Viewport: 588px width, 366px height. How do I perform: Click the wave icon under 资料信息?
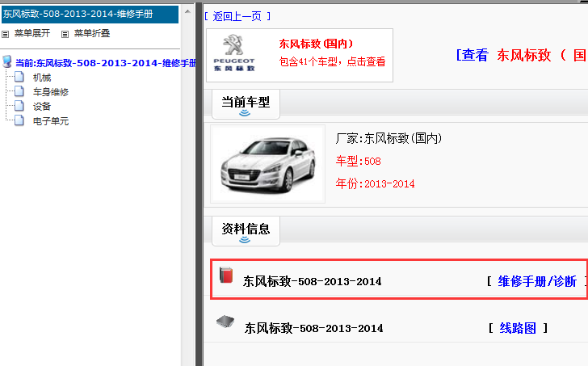coord(245,240)
